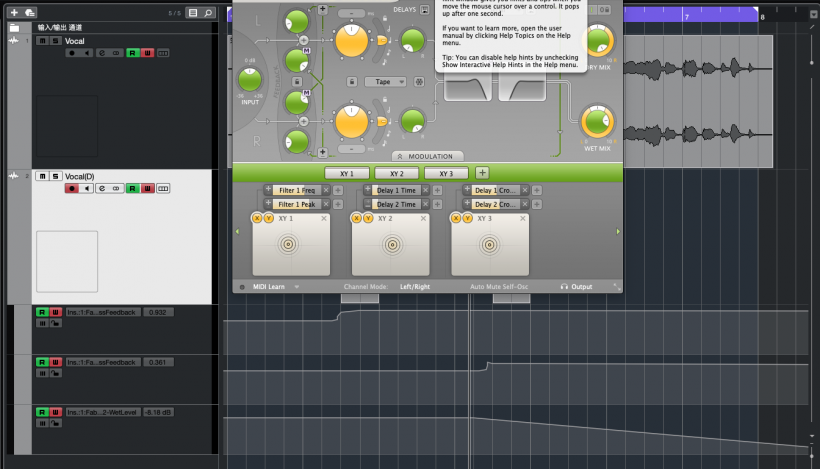Image resolution: width=820 pixels, height=469 pixels.
Task: Solo the Vocal track
Action: (x=55, y=41)
